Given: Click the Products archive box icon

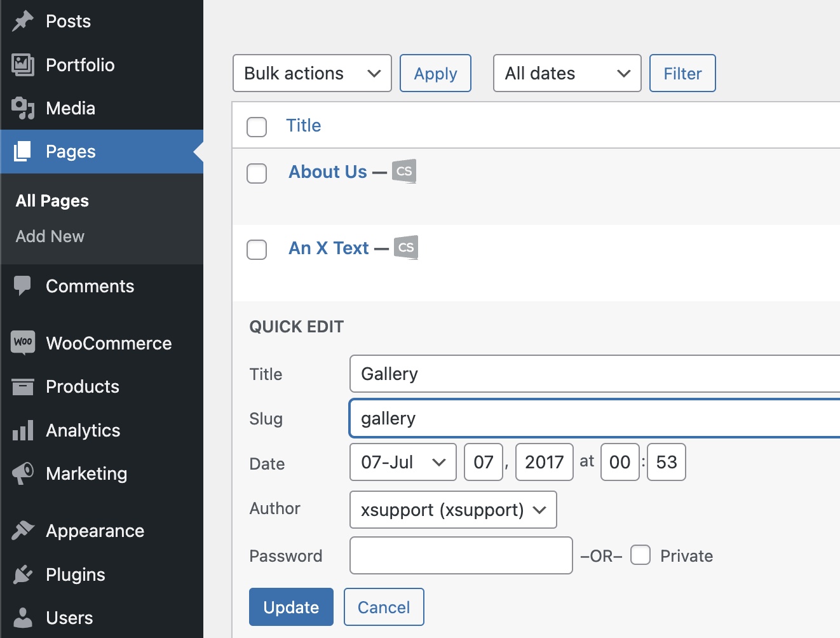Looking at the screenshot, I should tap(23, 386).
